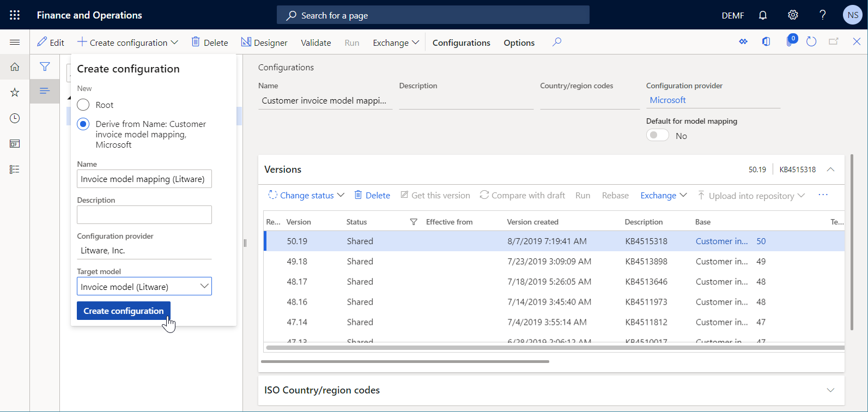Toggle Default for model mapping switch
The width and height of the screenshot is (868, 412).
[657, 135]
